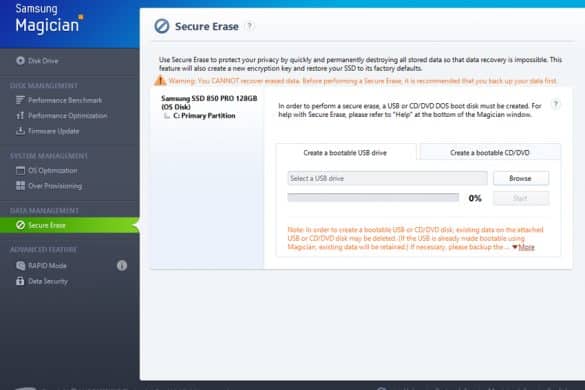Click the disabled Start button

[x=521, y=198]
